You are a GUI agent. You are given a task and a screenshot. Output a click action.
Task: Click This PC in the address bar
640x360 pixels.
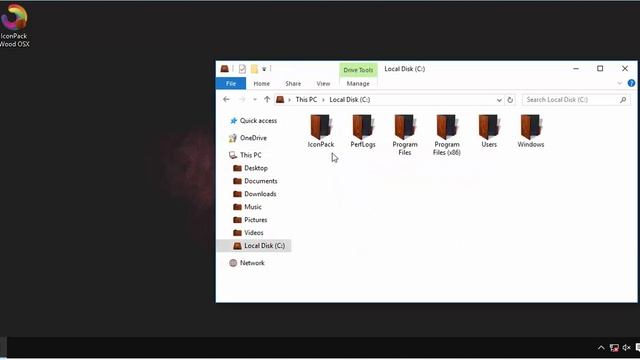(x=306, y=100)
